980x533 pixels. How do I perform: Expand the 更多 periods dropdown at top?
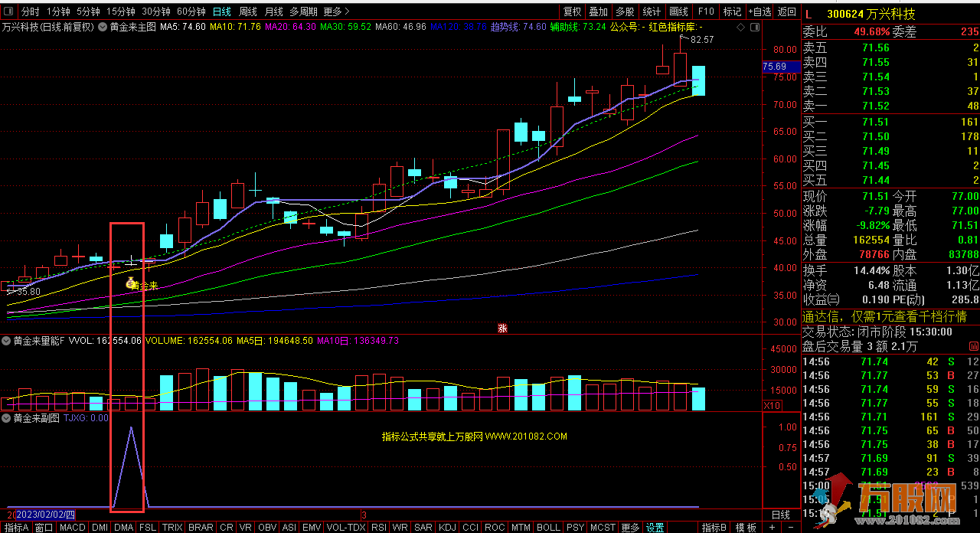[336, 11]
